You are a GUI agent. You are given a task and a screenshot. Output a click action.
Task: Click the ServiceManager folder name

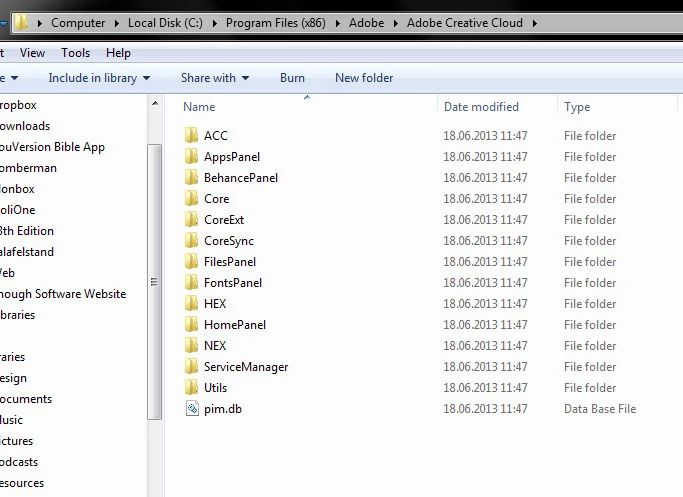246,367
